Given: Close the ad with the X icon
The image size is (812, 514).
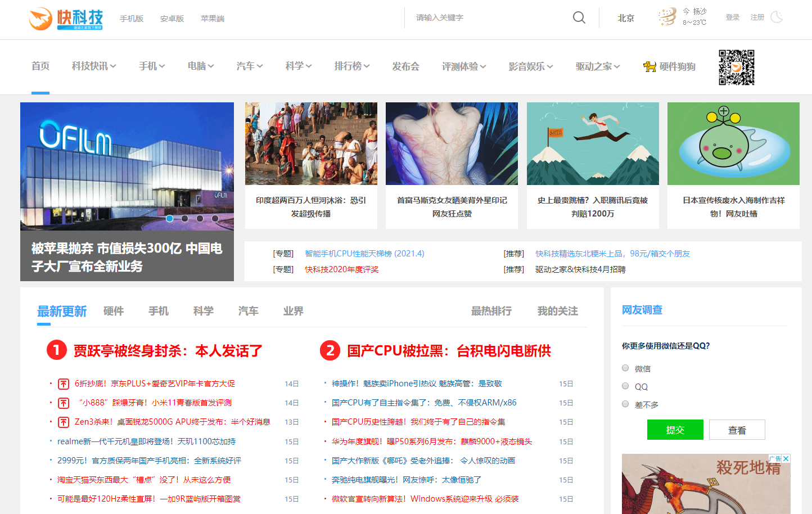Looking at the screenshot, I should pyautogui.click(x=786, y=459).
